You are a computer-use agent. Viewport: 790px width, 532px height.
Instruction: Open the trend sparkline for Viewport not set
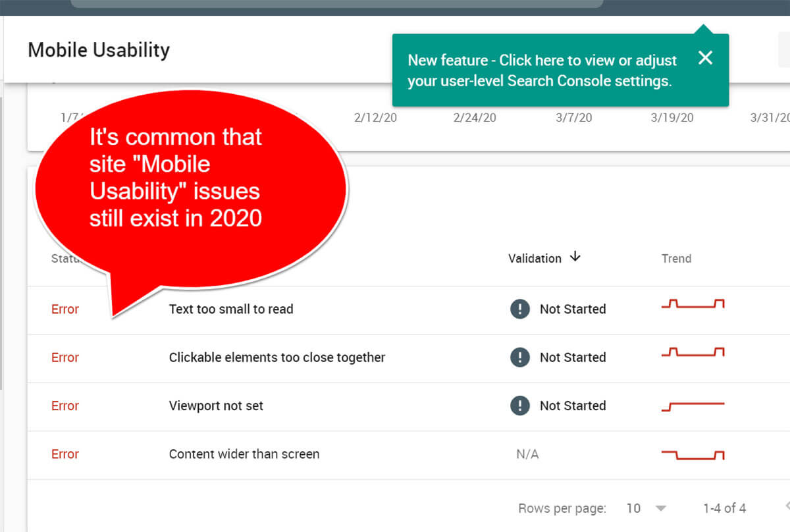click(x=693, y=406)
